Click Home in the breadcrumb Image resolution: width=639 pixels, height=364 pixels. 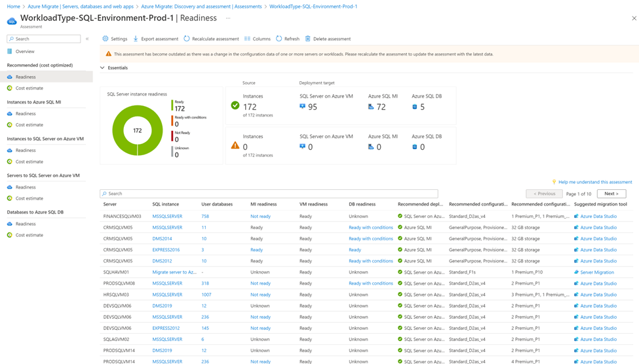click(x=14, y=7)
